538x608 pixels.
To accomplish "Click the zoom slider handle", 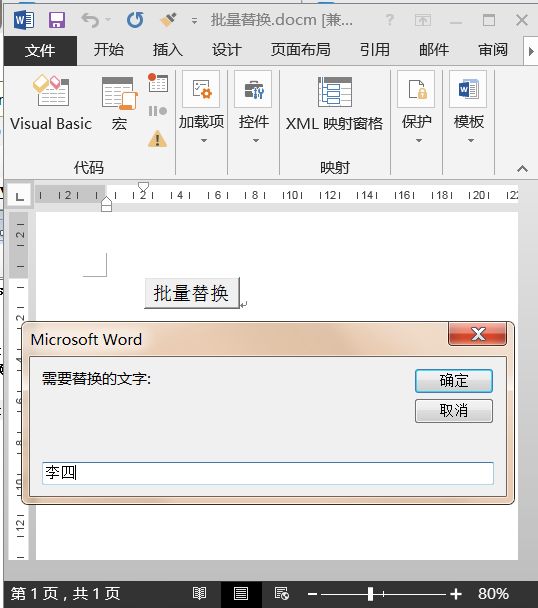I will 370,594.
